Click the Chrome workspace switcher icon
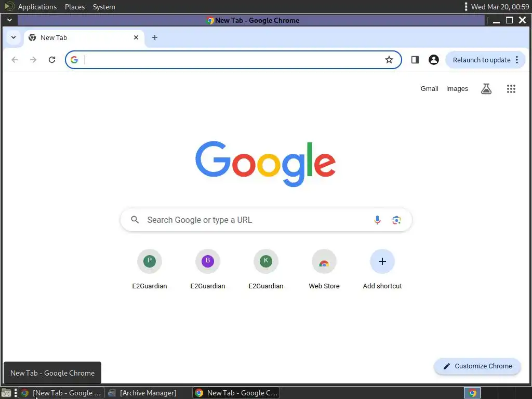532x399 pixels. click(472, 393)
